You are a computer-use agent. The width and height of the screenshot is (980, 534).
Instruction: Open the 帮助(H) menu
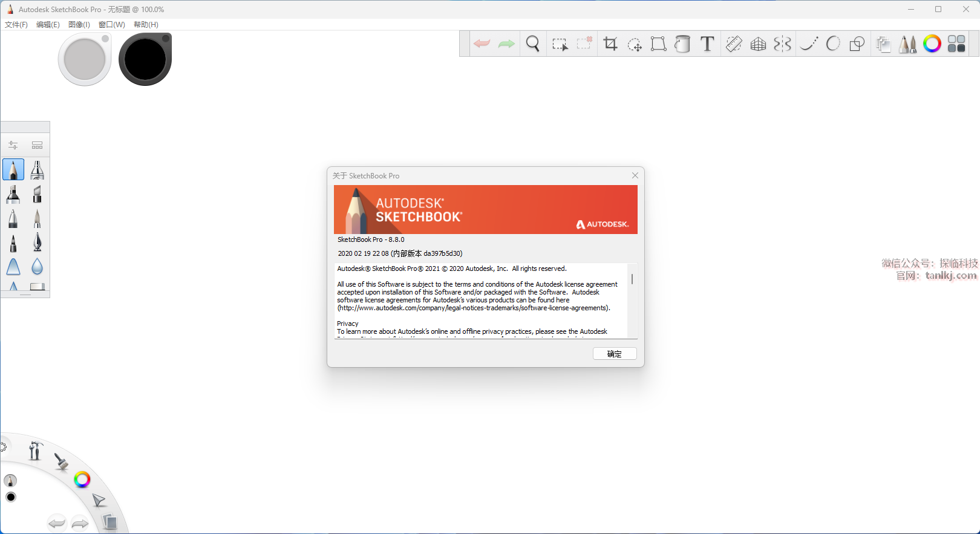pos(146,25)
